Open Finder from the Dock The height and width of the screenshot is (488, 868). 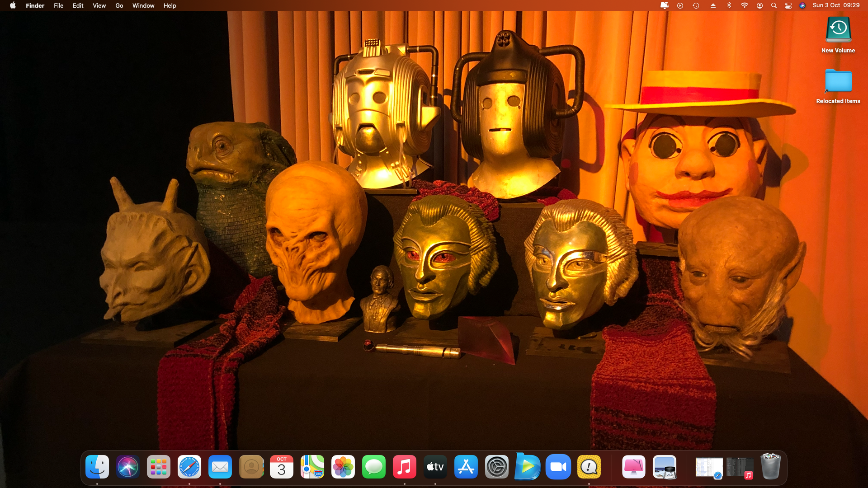(97, 467)
